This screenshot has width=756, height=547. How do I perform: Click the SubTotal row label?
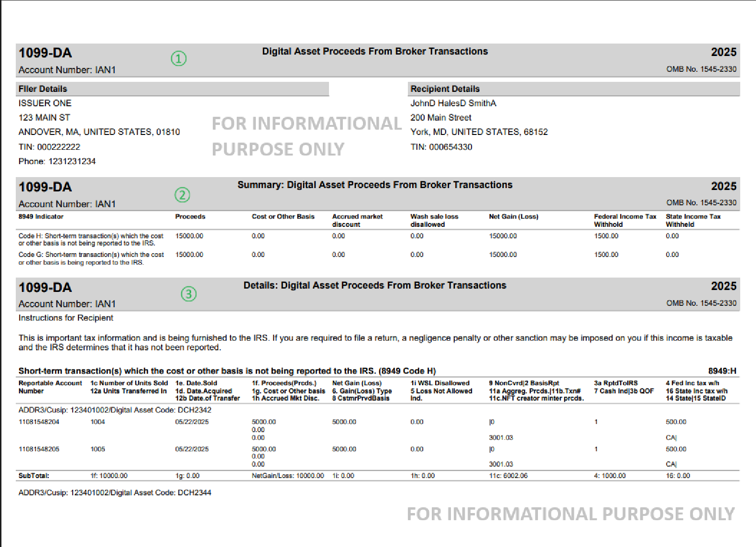[33, 476]
